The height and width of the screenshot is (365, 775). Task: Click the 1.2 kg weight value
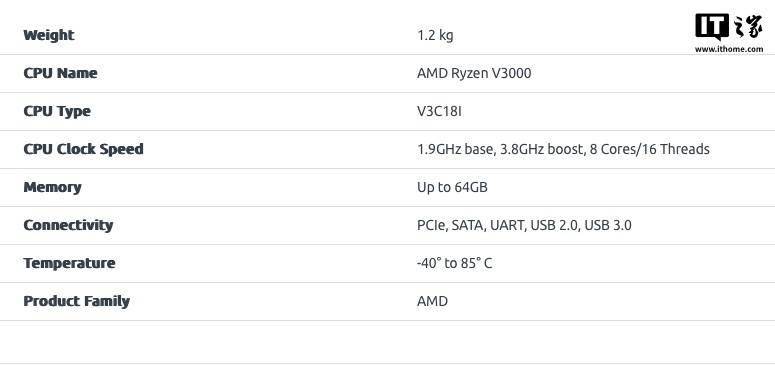435,36
